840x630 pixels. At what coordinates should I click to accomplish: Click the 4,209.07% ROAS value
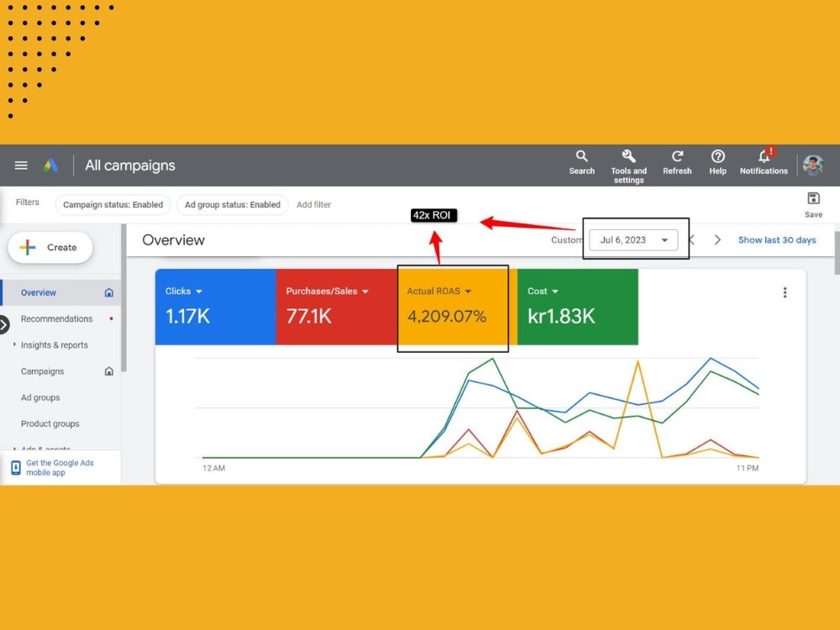447,316
